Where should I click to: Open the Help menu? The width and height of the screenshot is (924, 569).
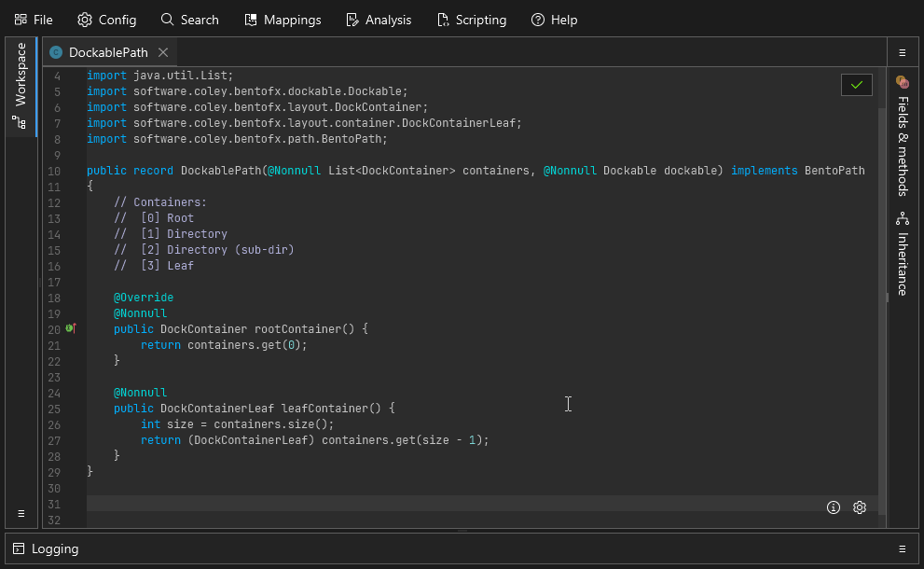pos(554,19)
